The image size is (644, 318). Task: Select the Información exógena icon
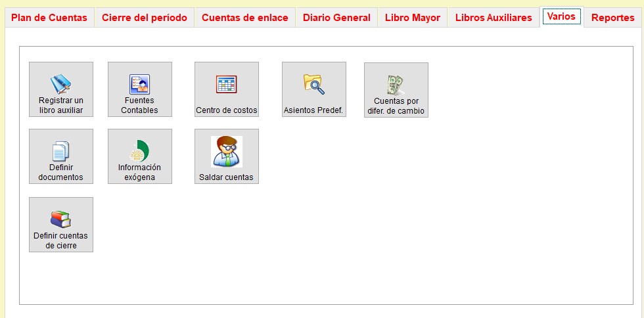[139, 150]
